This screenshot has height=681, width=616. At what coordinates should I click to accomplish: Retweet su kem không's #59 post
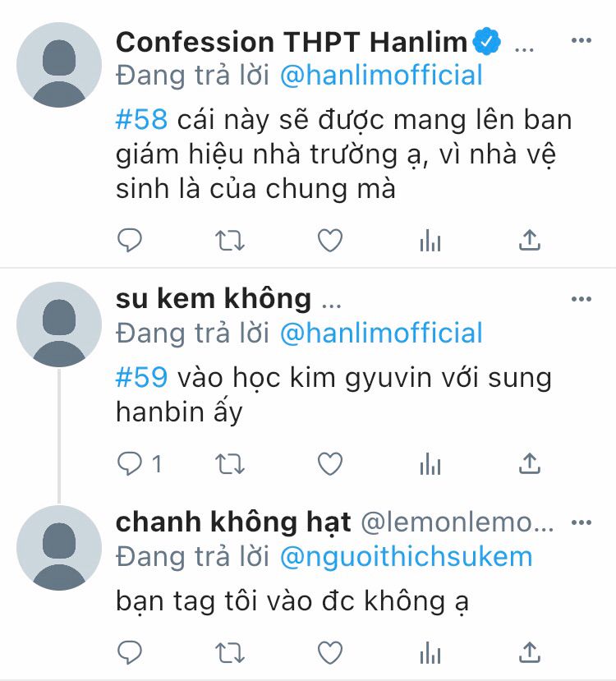[x=230, y=464]
